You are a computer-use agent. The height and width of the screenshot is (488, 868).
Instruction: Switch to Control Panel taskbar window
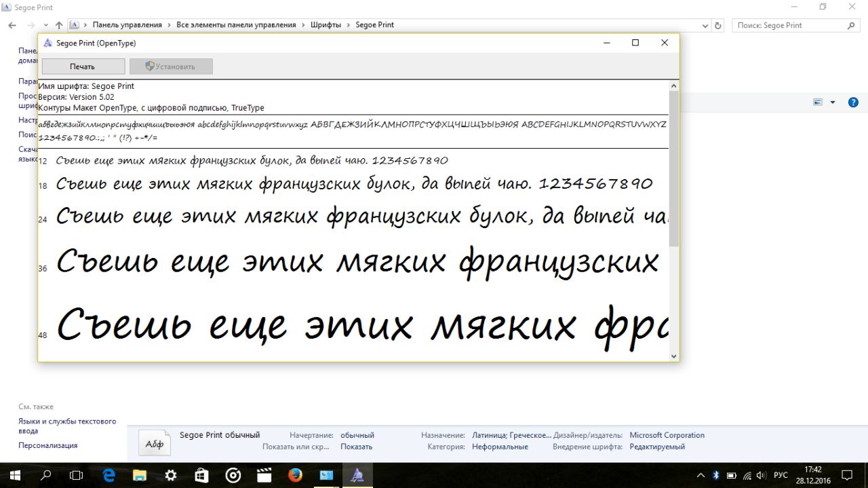click(x=326, y=476)
